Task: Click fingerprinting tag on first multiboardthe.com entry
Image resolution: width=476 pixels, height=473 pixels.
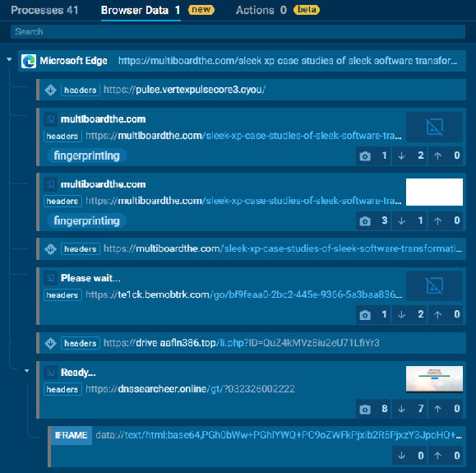Action: tap(87, 155)
